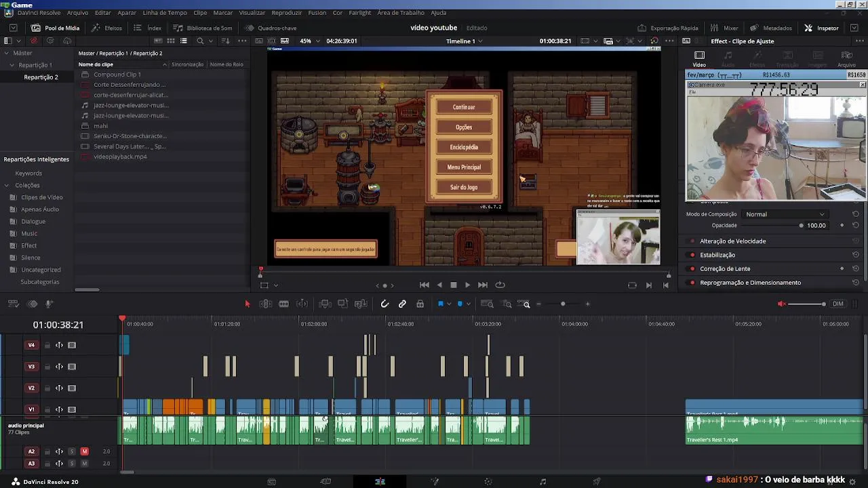Solo track A2 with S button
This screenshot has height=488, width=868.
72,451
